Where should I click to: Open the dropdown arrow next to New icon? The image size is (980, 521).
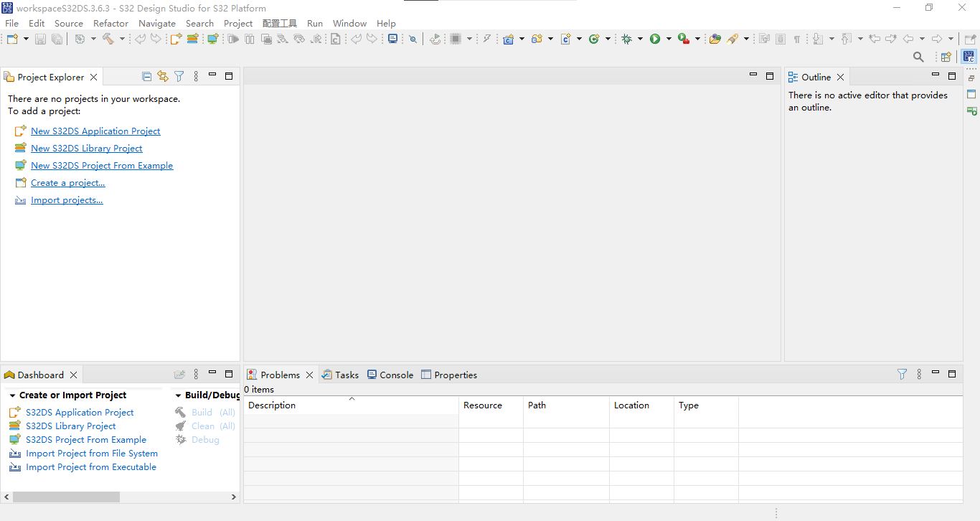[x=26, y=39]
